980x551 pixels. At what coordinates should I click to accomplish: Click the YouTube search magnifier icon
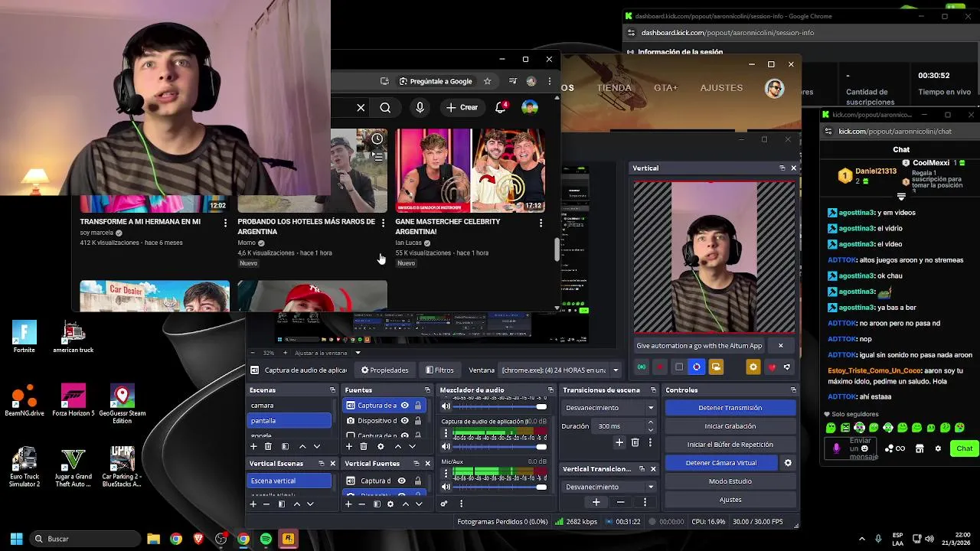385,108
